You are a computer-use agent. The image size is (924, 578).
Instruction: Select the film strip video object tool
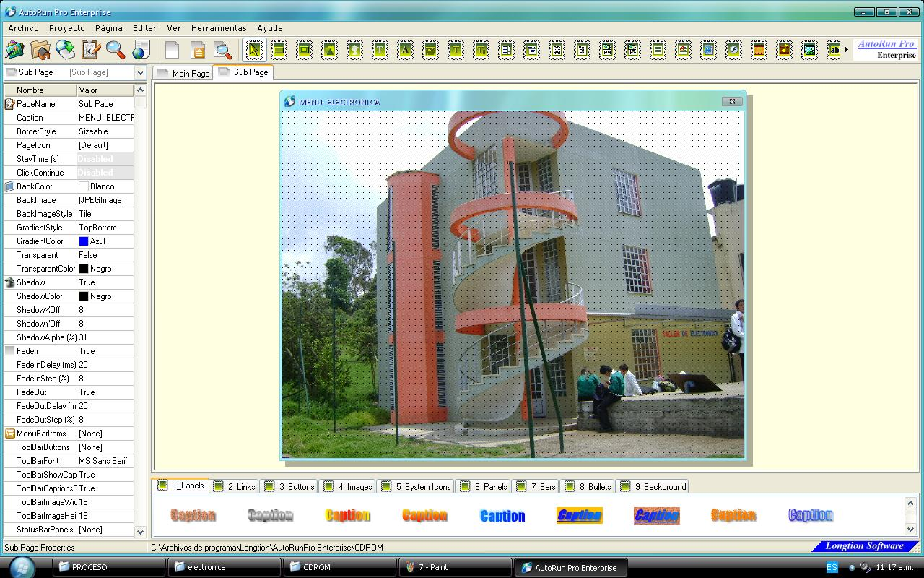point(759,50)
